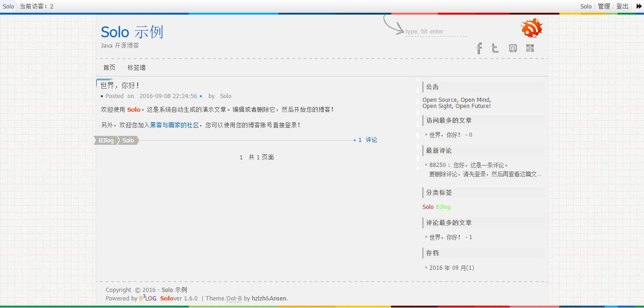Screen dimensions: 644x308
Task: Open the GitHub icon in the header
Action: coord(513,48)
